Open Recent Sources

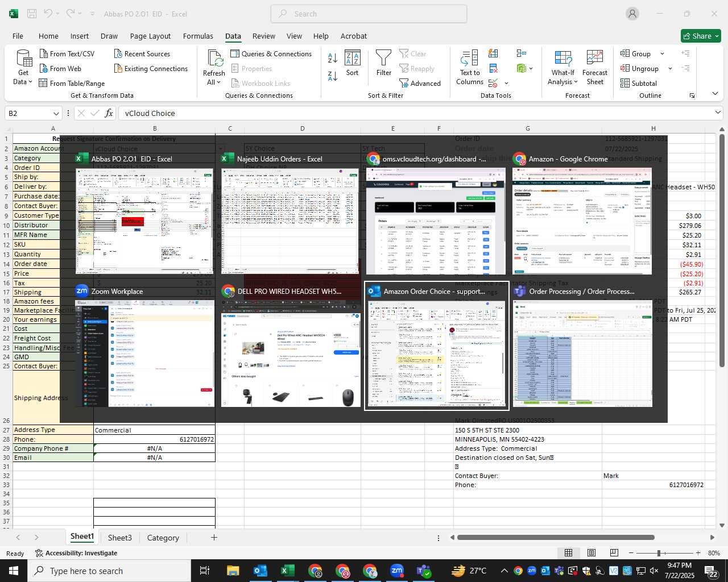click(142, 53)
